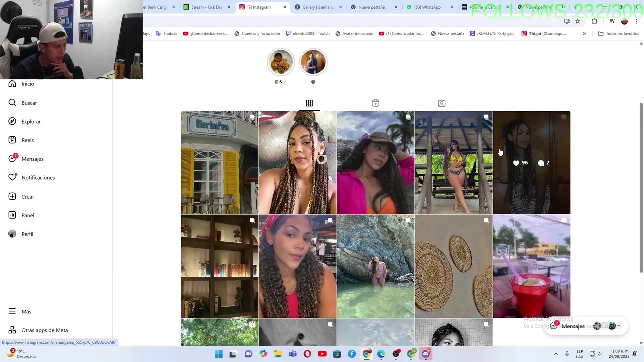
Task: Open Microsoft Edge from taskbar
Action: 381,354
